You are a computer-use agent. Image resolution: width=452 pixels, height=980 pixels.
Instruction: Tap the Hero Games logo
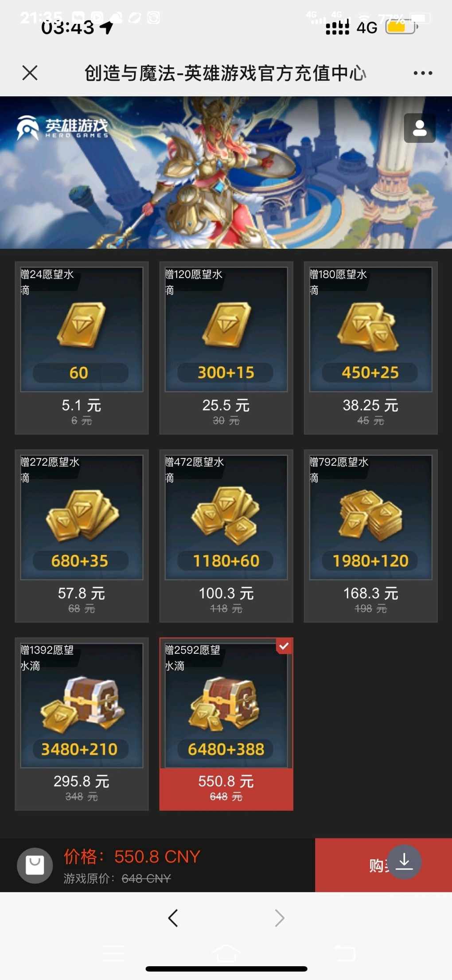pyautogui.click(x=62, y=128)
